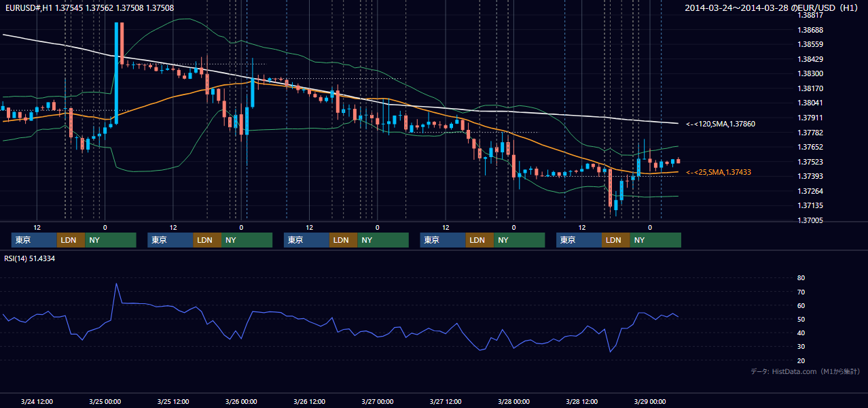Select the 120 SMA label reading 1.37860
Viewport: 868px width, 408px height.
coord(721,124)
